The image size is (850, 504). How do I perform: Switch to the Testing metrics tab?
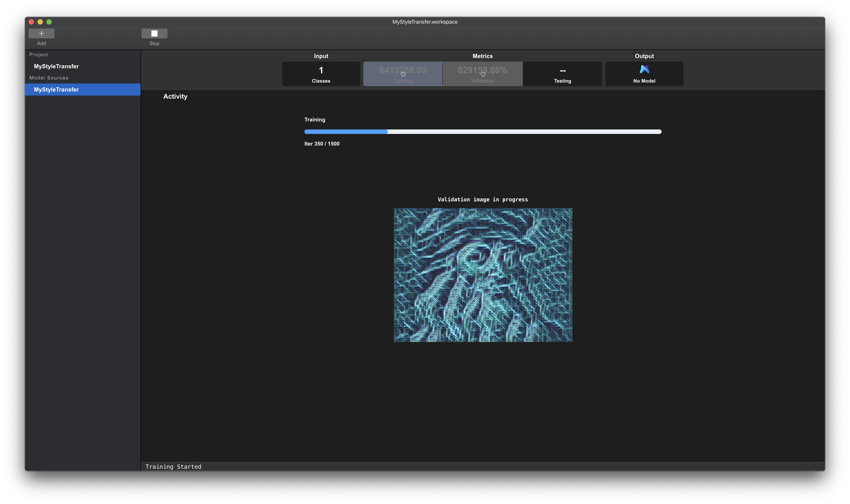pos(562,74)
